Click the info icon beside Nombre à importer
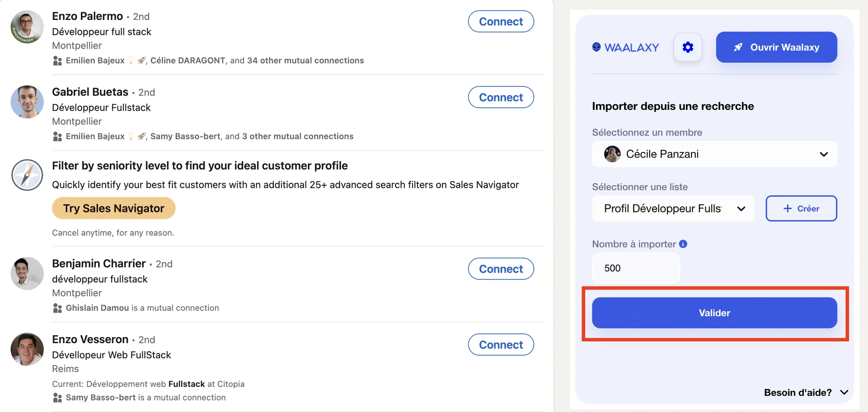Image resolution: width=868 pixels, height=412 pixels. [683, 244]
